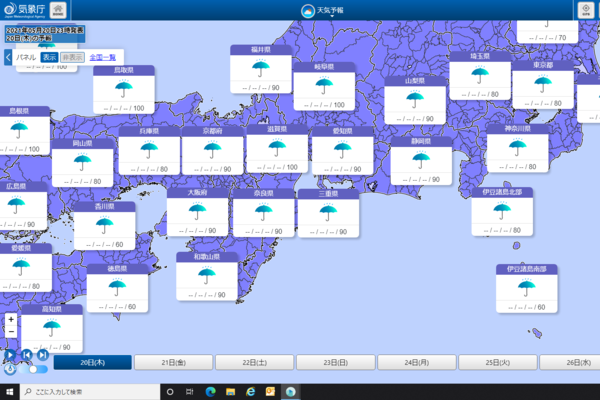The width and height of the screenshot is (600, 400).
Task: Open the 三重県 forecast panel header
Action: [x=328, y=194]
